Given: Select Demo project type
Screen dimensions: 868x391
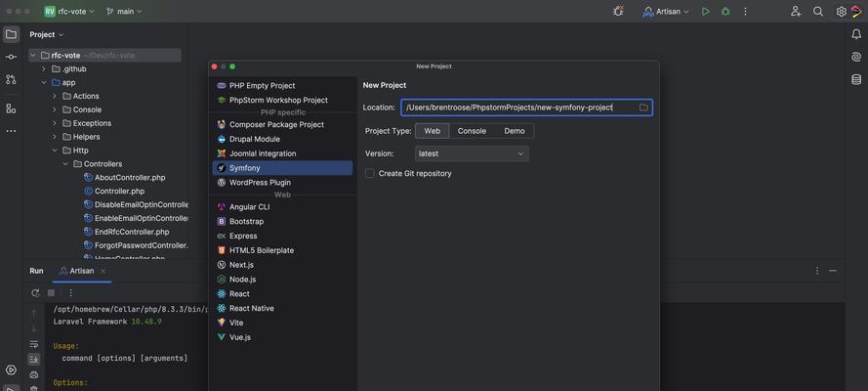Looking at the screenshot, I should [x=515, y=131].
